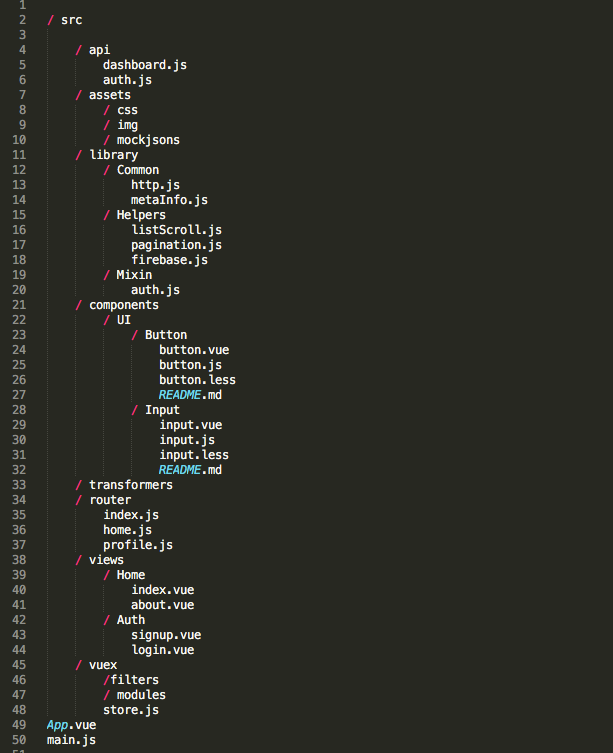Select listScroll.js text
The height and width of the screenshot is (753, 613).
(x=176, y=230)
